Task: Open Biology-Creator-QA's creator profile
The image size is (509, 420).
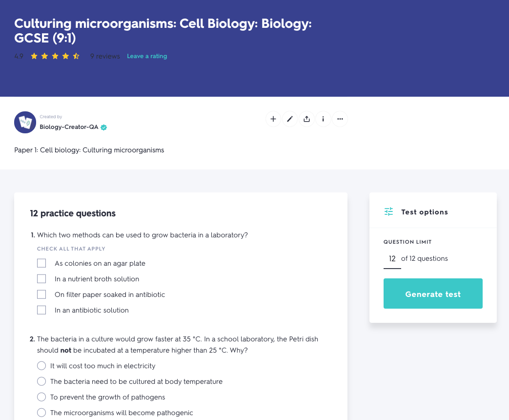Action: click(68, 127)
